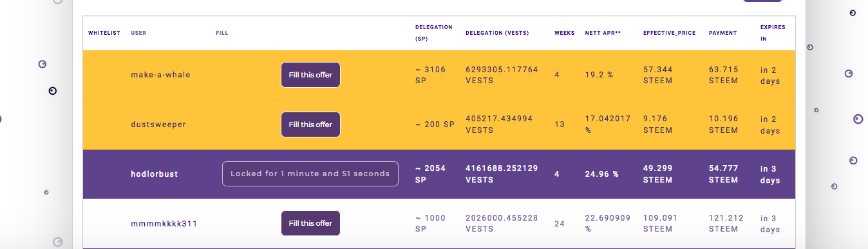The width and height of the screenshot is (868, 249).
Task: Fill the dustsweeper offer
Action: point(310,124)
